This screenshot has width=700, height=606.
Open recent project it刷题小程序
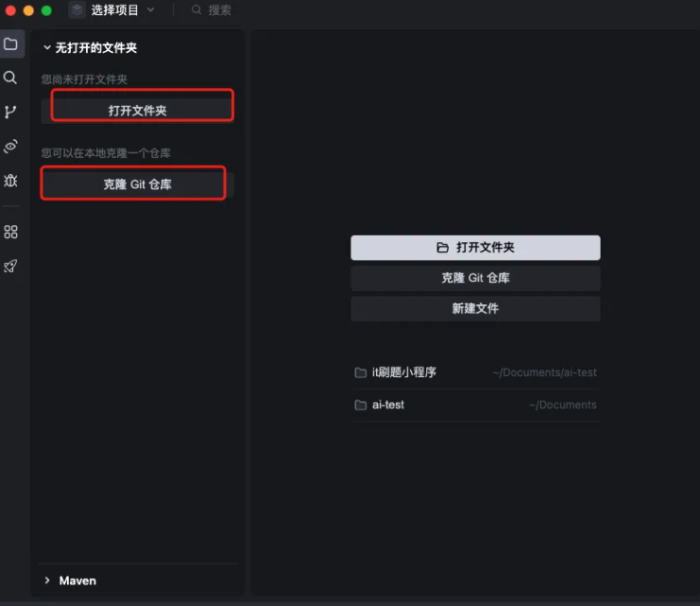pos(475,372)
